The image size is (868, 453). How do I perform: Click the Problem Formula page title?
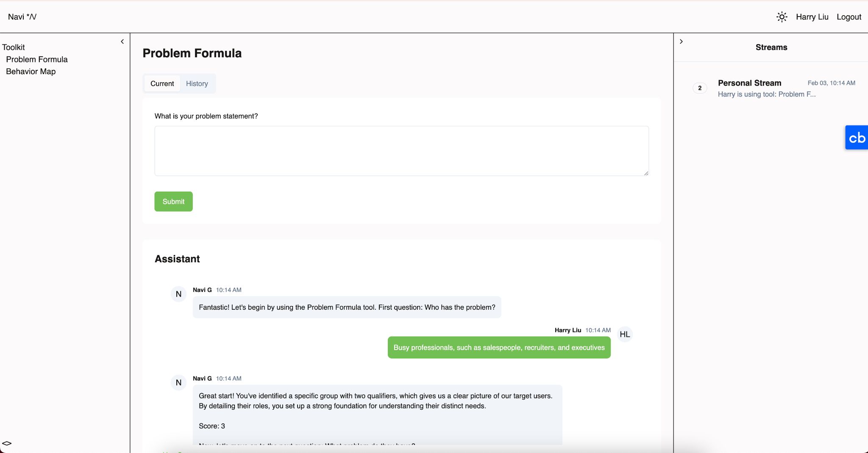[192, 53]
